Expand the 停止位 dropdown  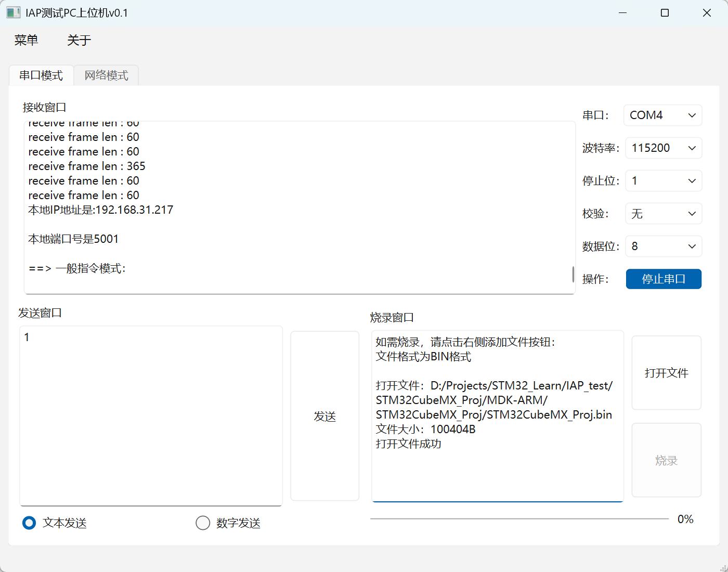point(664,181)
